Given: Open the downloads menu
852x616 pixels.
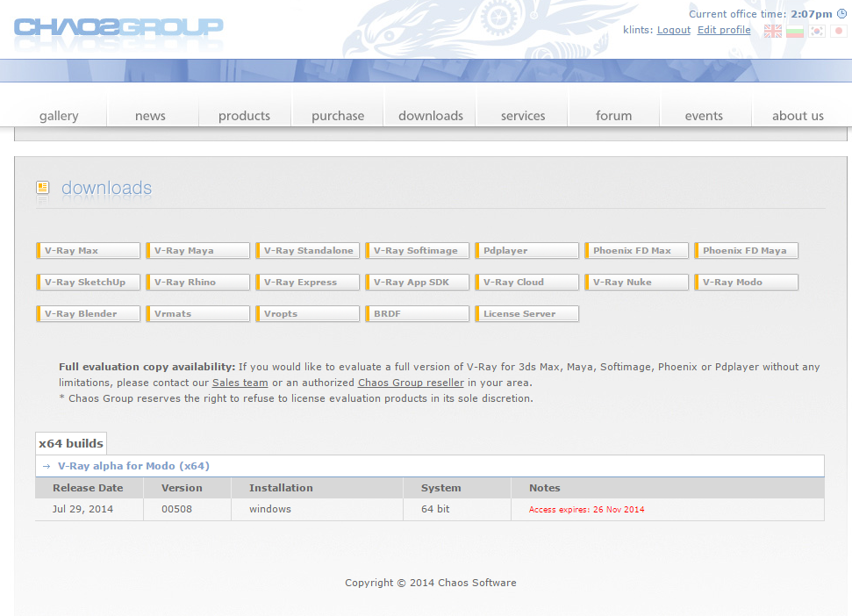Looking at the screenshot, I should (430, 116).
